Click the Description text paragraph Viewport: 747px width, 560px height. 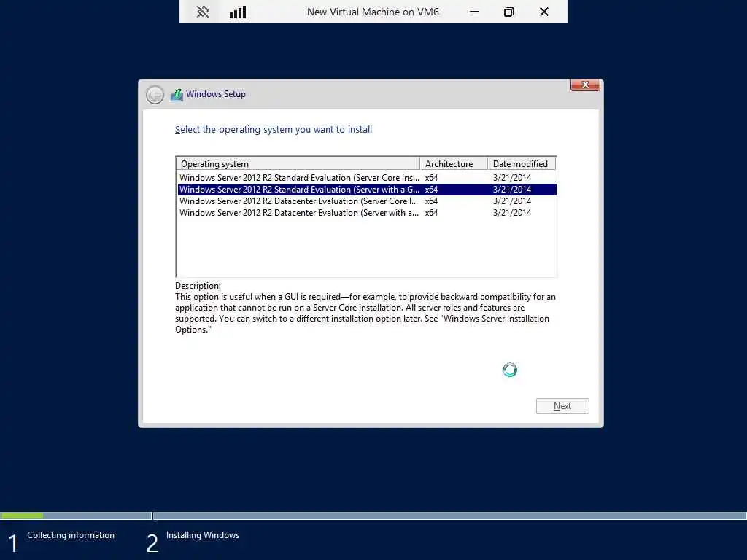pos(365,313)
